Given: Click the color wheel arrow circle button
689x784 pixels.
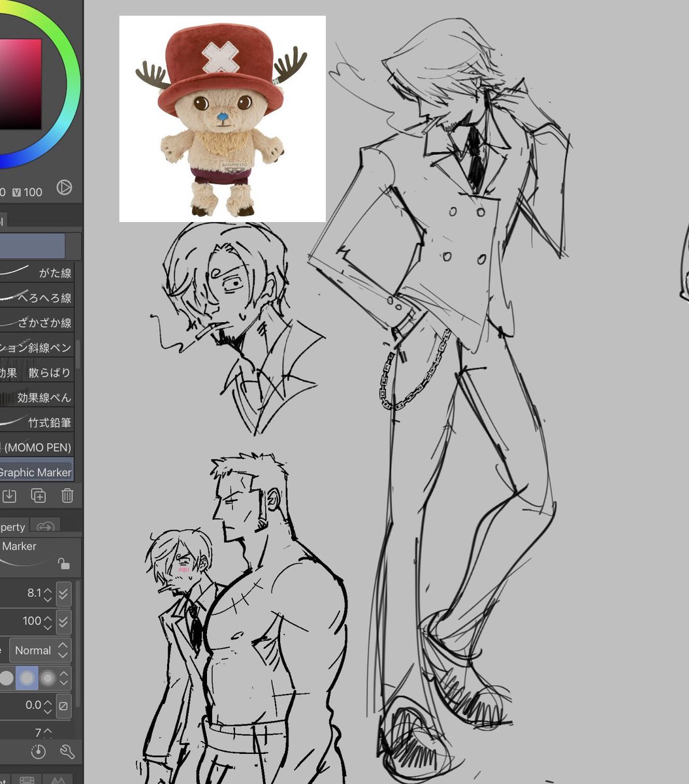Looking at the screenshot, I should pos(64,188).
